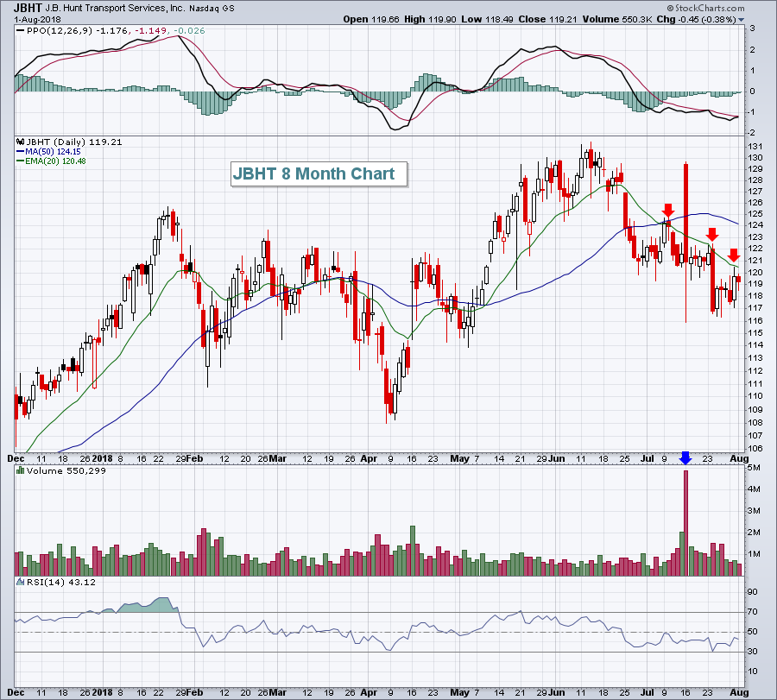Click the PPO(12,26,9) indicator legend
The width and height of the screenshot is (777, 700).
coord(116,31)
